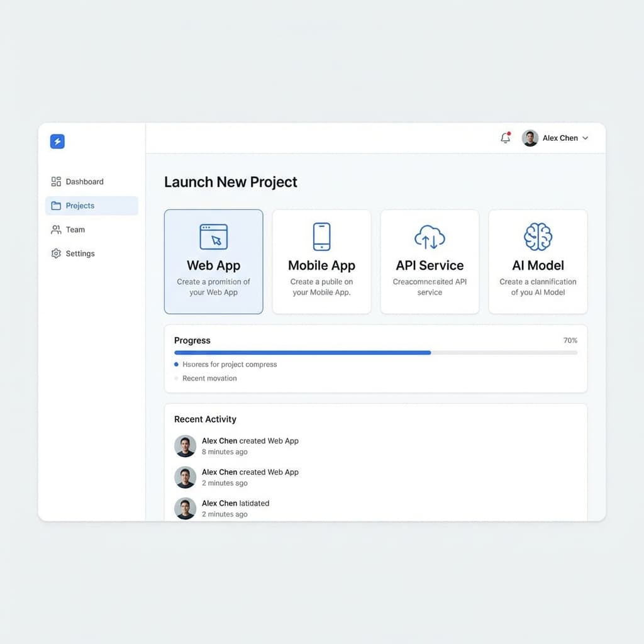Image resolution: width=644 pixels, height=644 pixels.
Task: Click the Dashboard grid icon
Action: pos(56,181)
